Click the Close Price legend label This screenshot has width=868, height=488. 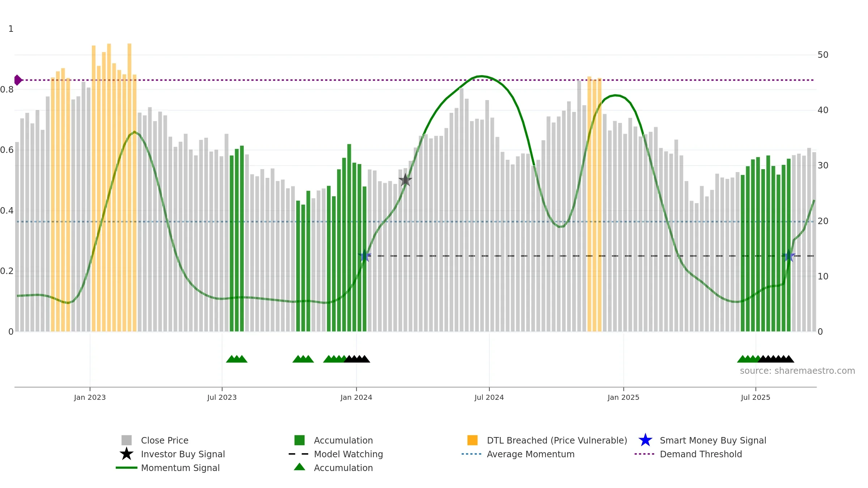tap(165, 440)
